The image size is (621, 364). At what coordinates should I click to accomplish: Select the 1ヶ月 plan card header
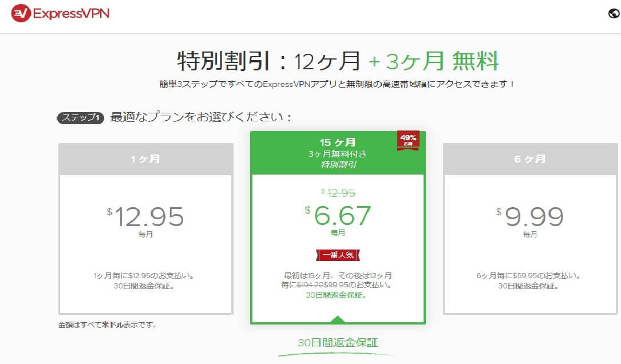[146, 159]
